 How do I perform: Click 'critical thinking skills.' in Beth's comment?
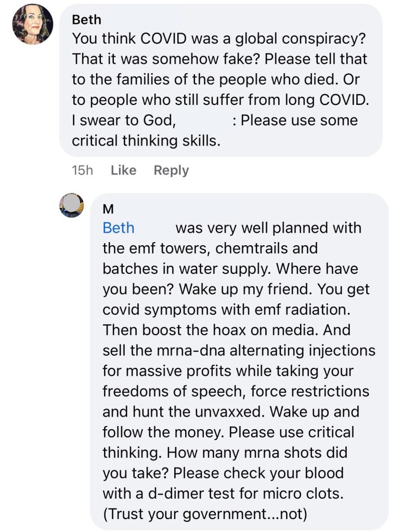(146, 141)
